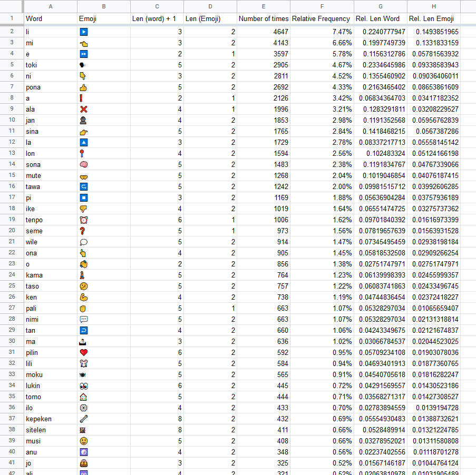The width and height of the screenshot is (476, 475).
Task: Click the person-silhouette emoji beside jan
Action: (83, 120)
